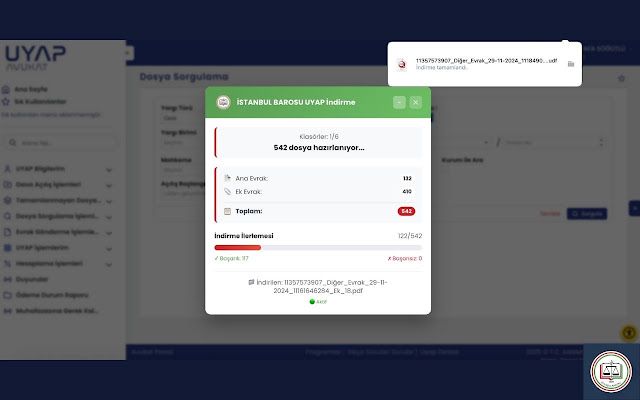Expand the UYAP Bilgilerim chevron

point(109,169)
